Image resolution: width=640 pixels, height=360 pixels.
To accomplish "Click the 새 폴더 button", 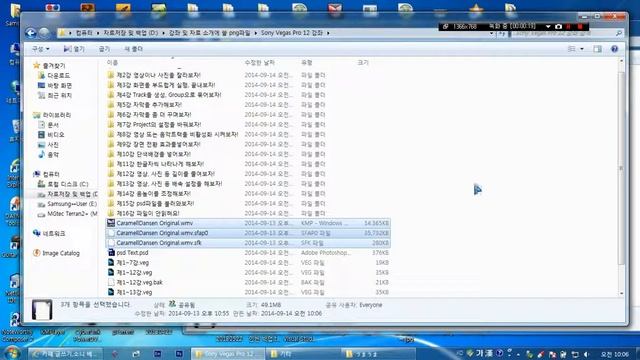I will [x=133, y=49].
